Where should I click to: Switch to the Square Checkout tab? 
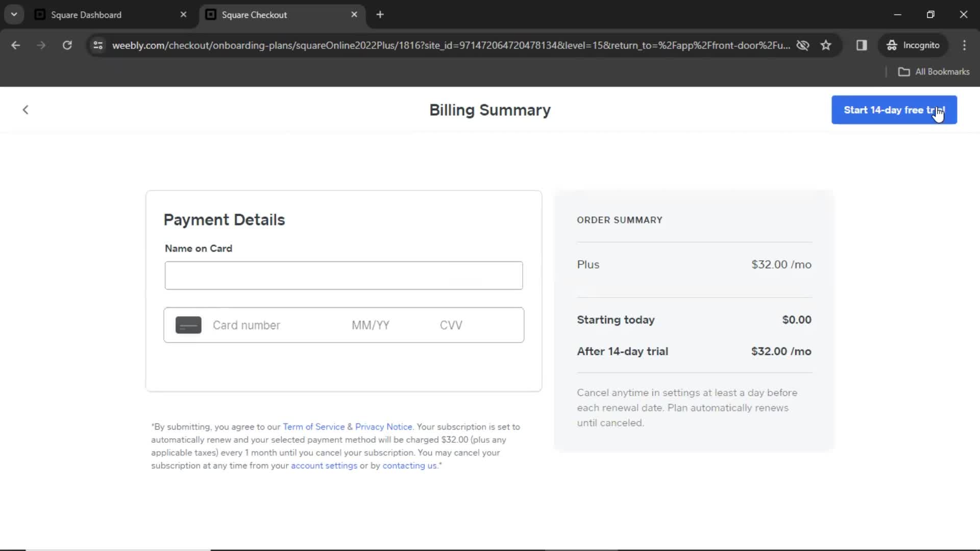click(282, 15)
